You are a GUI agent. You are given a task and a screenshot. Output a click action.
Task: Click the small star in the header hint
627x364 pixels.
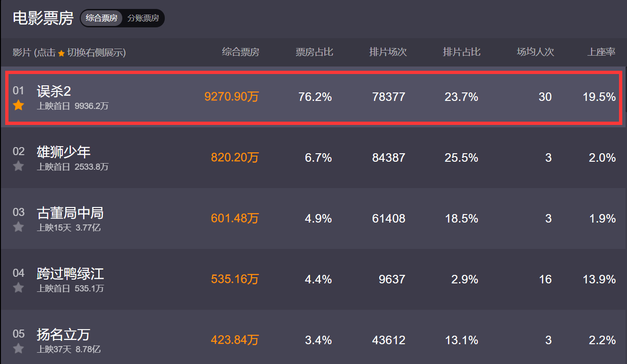pyautogui.click(x=61, y=53)
